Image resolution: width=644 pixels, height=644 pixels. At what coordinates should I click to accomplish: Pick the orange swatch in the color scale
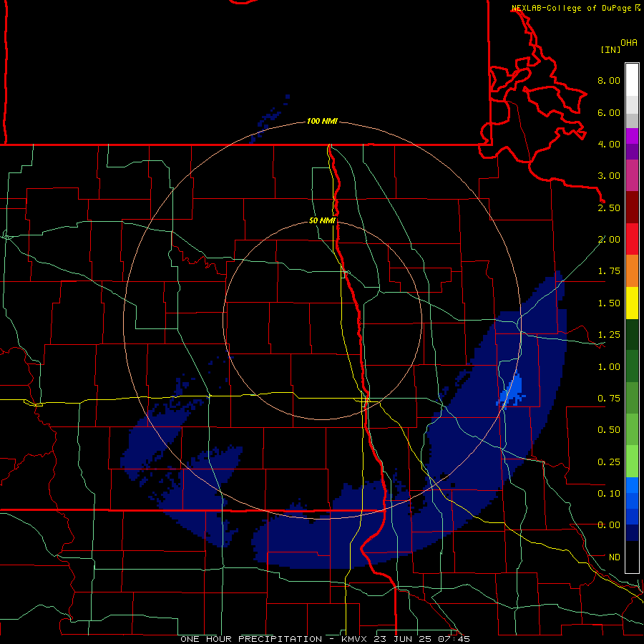632,271
